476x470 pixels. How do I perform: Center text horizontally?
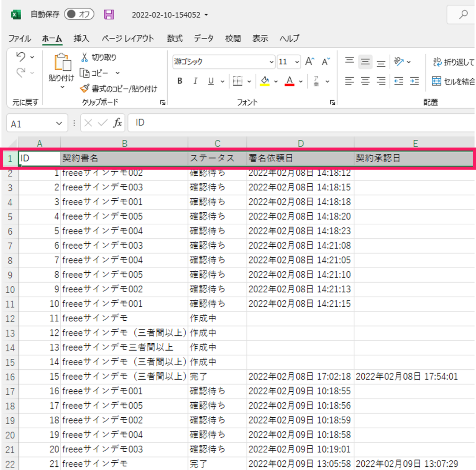coord(365,81)
